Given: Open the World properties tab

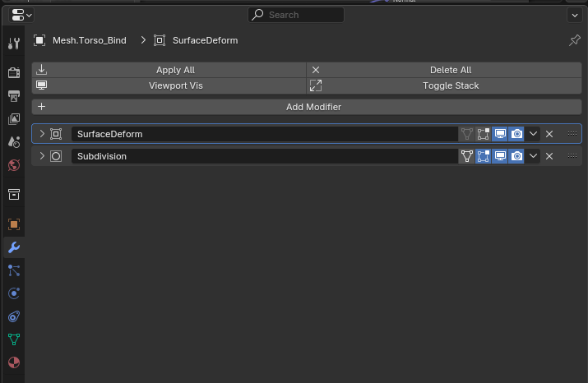Looking at the screenshot, I should pyautogui.click(x=13, y=165).
